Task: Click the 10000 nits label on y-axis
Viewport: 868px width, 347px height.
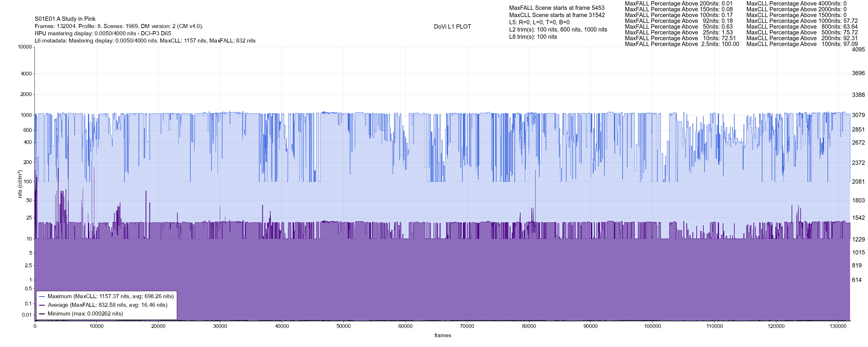Action: click(x=25, y=47)
